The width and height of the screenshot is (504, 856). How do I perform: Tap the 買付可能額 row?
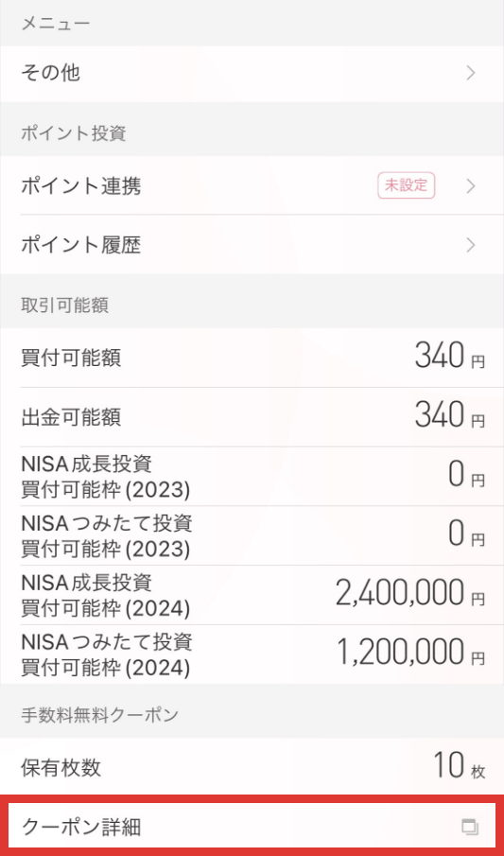coord(252,358)
